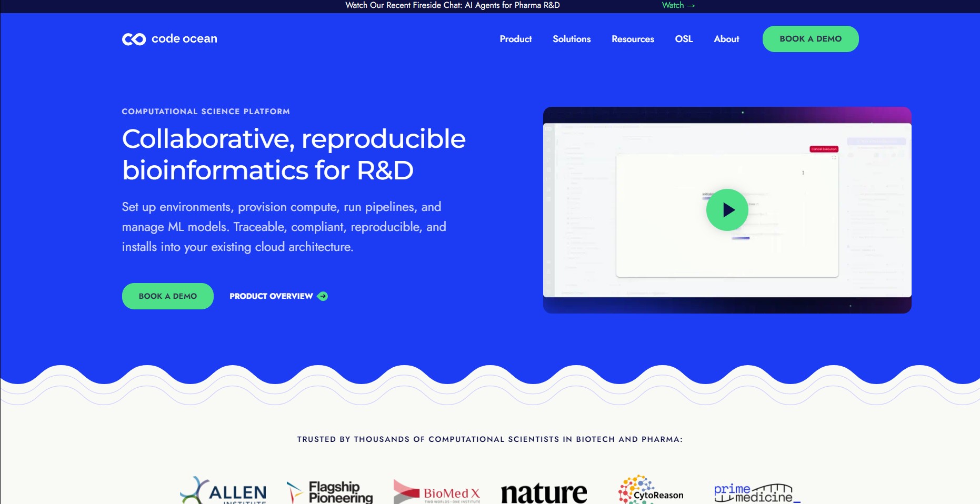Screen dimensions: 980x504
Task: Expand the Product menu
Action: pyautogui.click(x=516, y=39)
